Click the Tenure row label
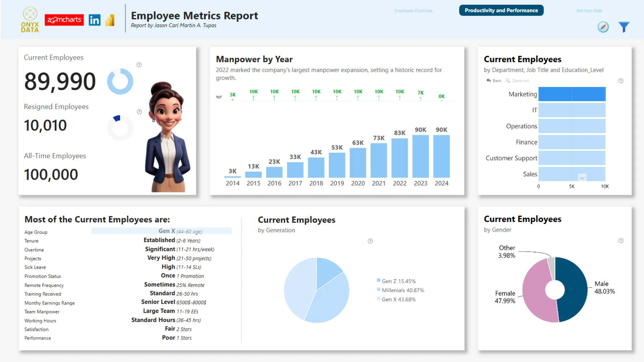644x362 pixels. (32, 241)
